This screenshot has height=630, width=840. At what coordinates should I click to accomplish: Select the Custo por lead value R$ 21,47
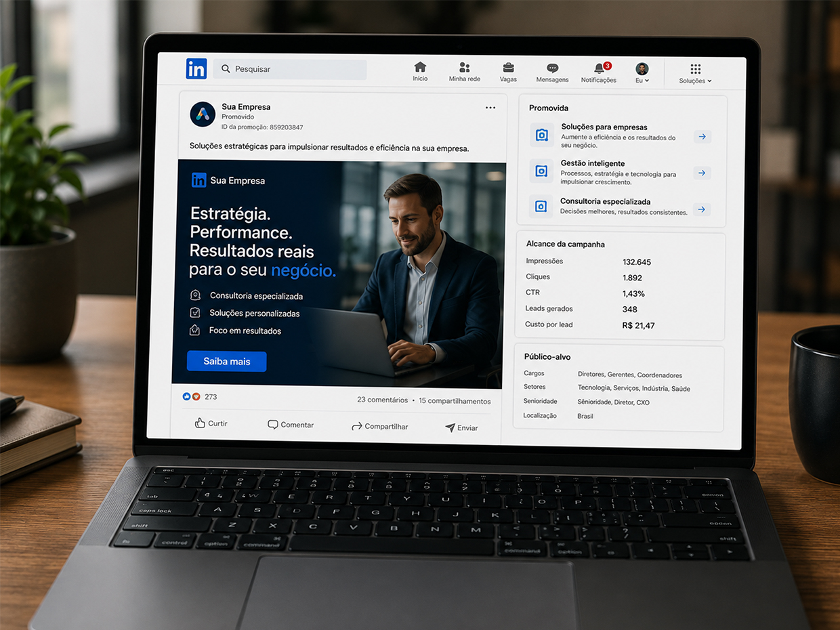click(x=638, y=325)
